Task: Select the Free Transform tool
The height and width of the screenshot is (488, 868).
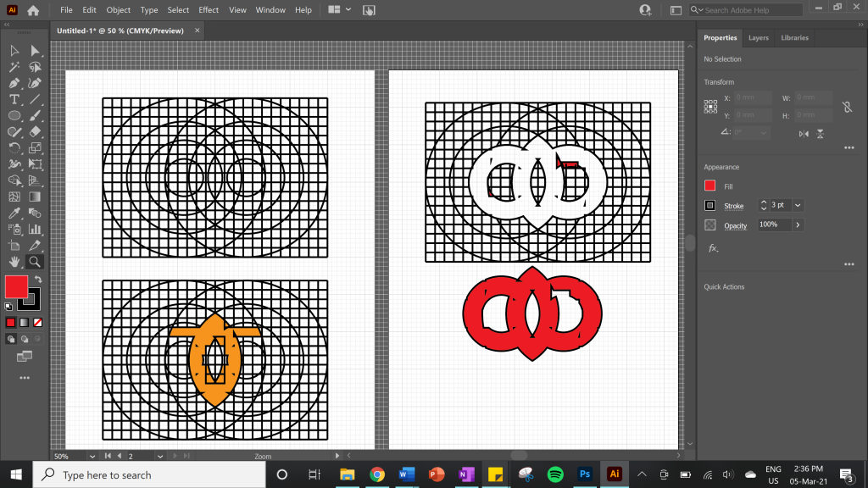Action: [35, 164]
